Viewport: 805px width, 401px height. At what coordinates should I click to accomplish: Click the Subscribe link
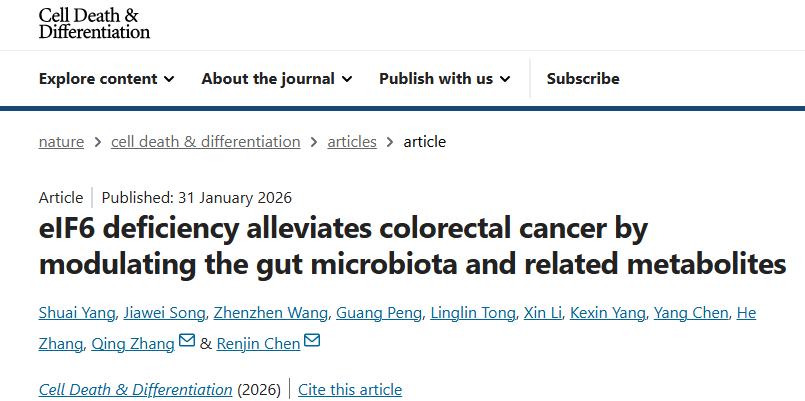(583, 79)
